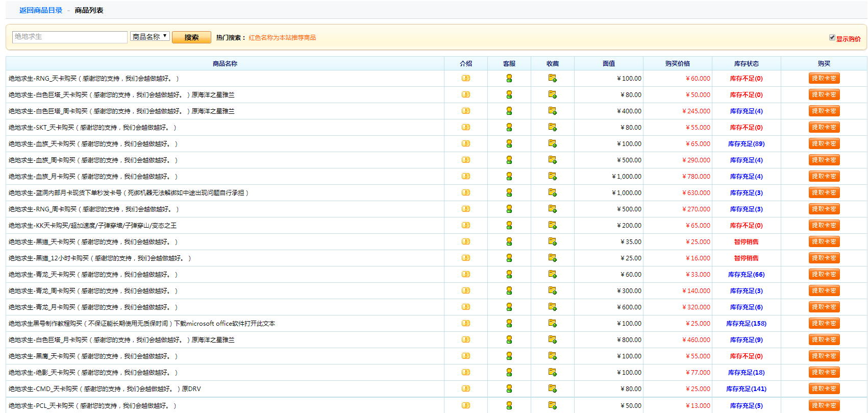The width and height of the screenshot is (868, 413).
Task: Click 提取卡密 for 蓝洞内部月卡 row
Action: (824, 192)
